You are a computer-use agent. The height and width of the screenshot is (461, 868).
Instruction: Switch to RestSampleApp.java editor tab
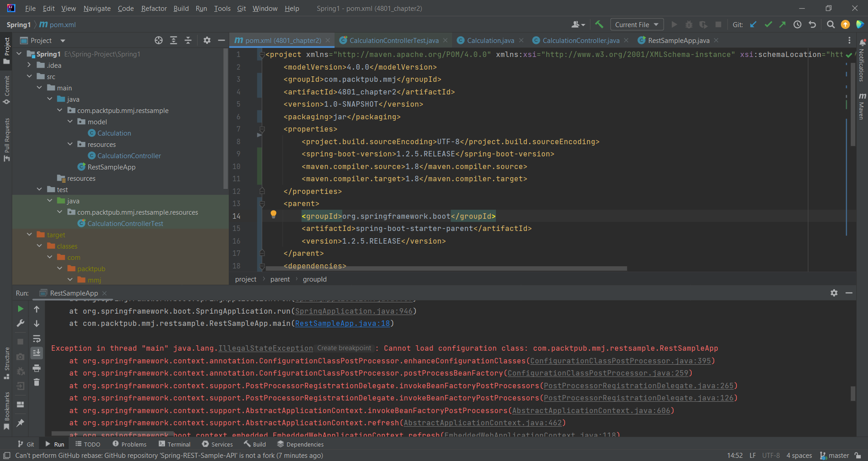[679, 40]
